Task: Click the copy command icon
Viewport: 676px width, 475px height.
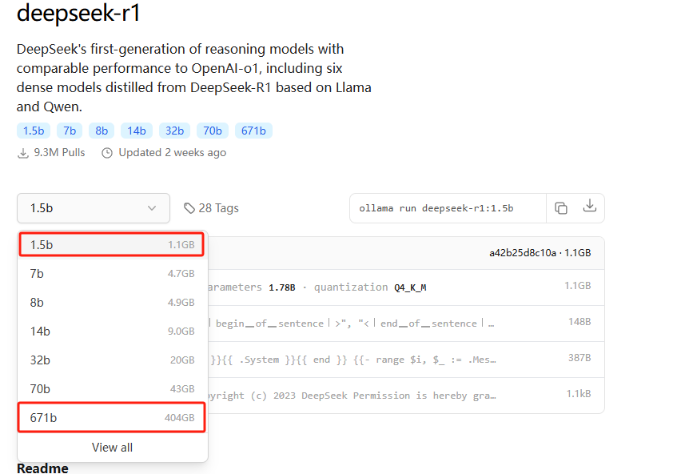Action: [x=561, y=208]
